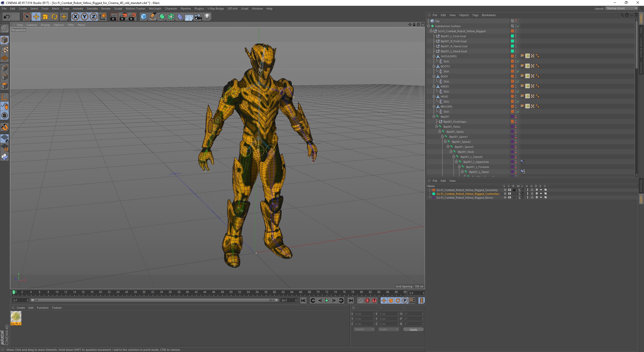This screenshot has height=352, width=644.
Task: Toggle visibility dots for Sky object
Action: click(x=516, y=21)
